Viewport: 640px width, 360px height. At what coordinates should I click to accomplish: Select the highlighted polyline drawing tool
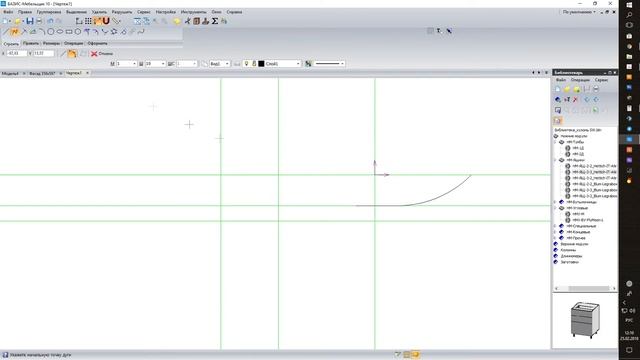(15, 31)
